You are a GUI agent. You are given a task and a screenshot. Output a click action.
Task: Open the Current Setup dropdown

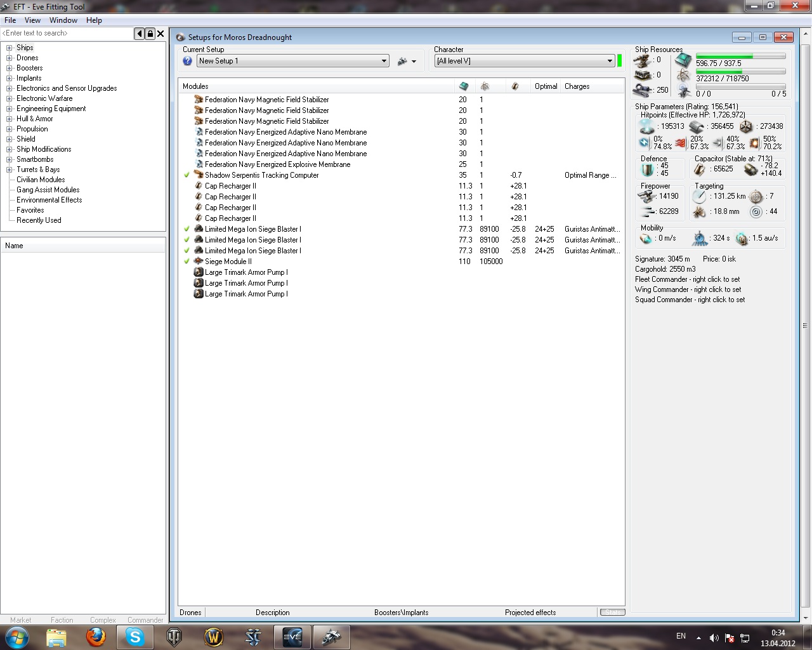coord(292,61)
